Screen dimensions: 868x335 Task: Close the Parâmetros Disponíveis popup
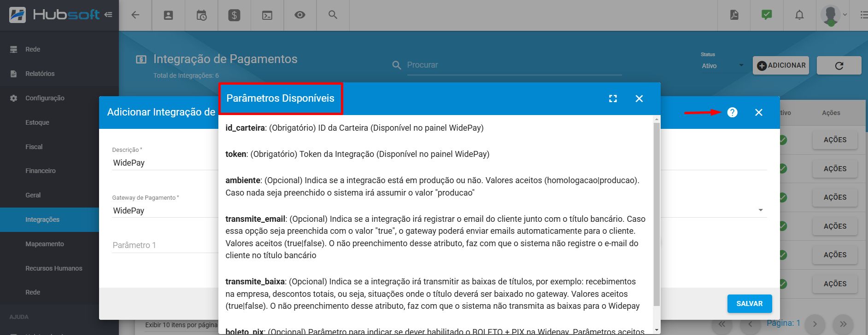pyautogui.click(x=639, y=98)
